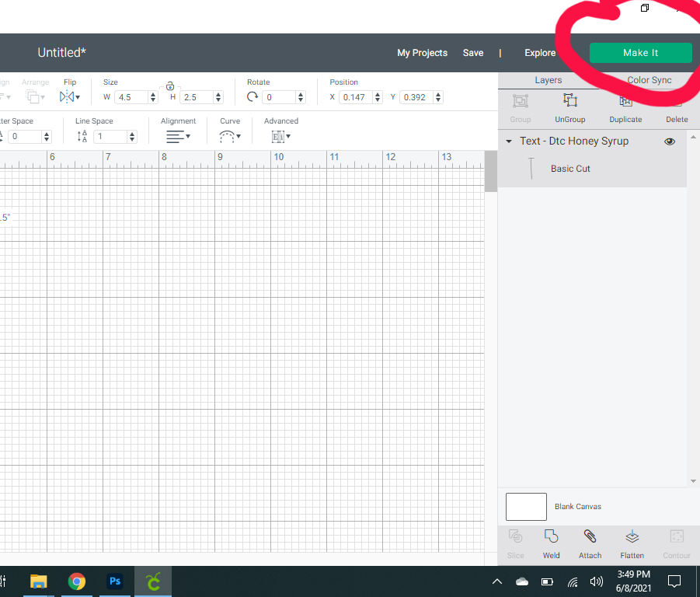
Task: Click the height stepper arrows
Action: tap(218, 97)
